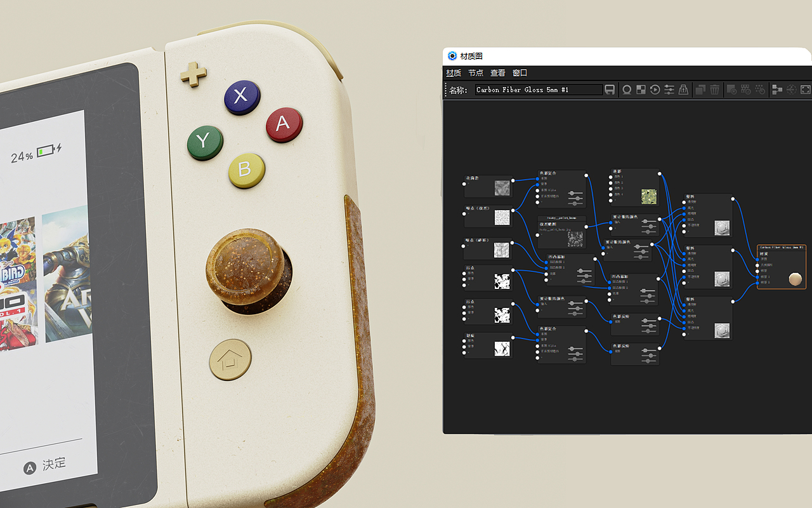Select the 噪点（碎形）node thumbnail

pos(502,250)
